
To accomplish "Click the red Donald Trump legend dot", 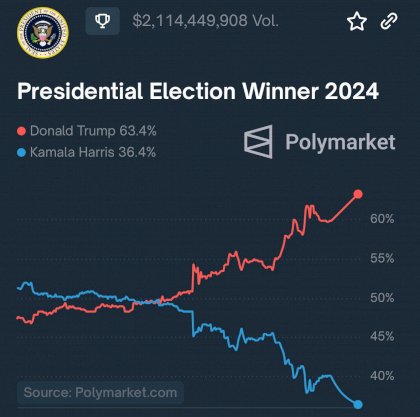I will tap(21, 131).
